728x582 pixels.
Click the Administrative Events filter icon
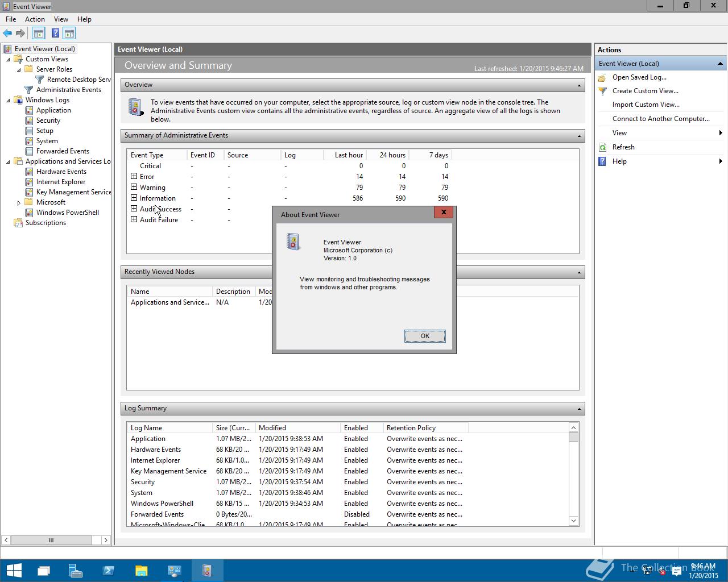point(29,90)
